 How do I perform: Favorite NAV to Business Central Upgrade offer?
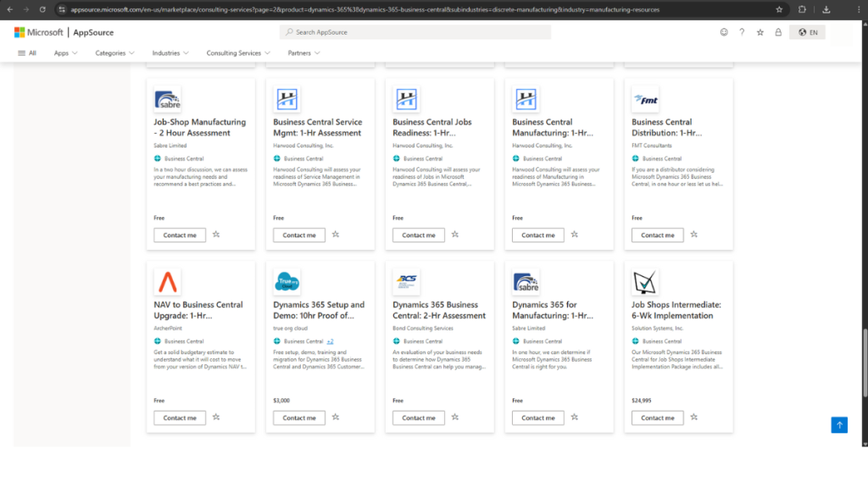click(x=216, y=417)
